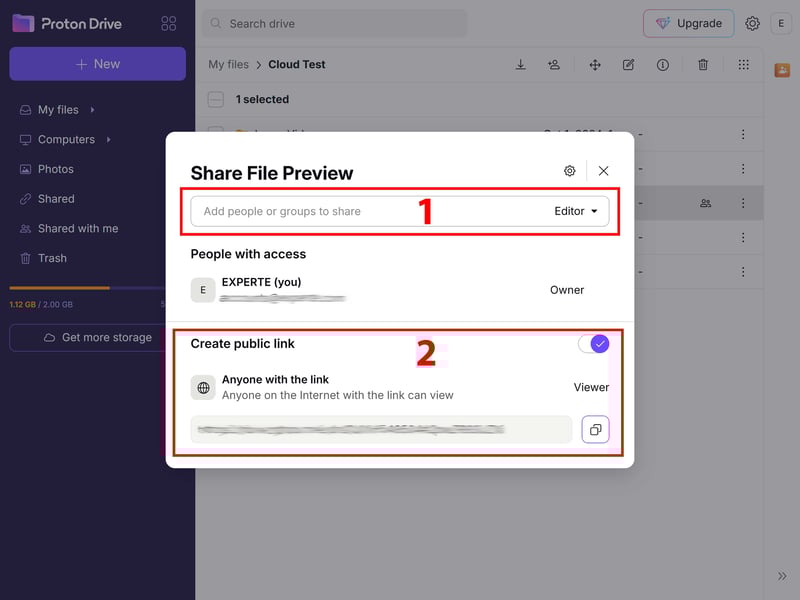Open more options for the fourth file row
This screenshot has width=800, height=600.
pyautogui.click(x=743, y=237)
